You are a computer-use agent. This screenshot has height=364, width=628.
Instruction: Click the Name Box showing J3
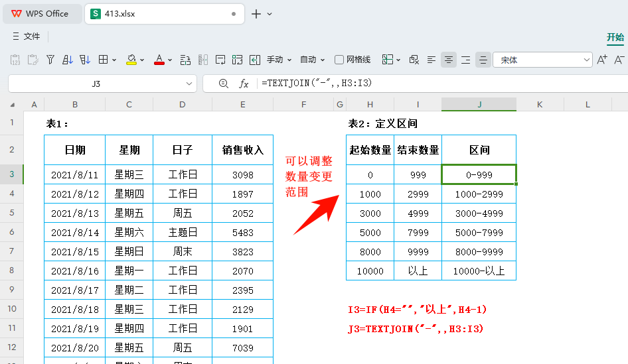96,84
